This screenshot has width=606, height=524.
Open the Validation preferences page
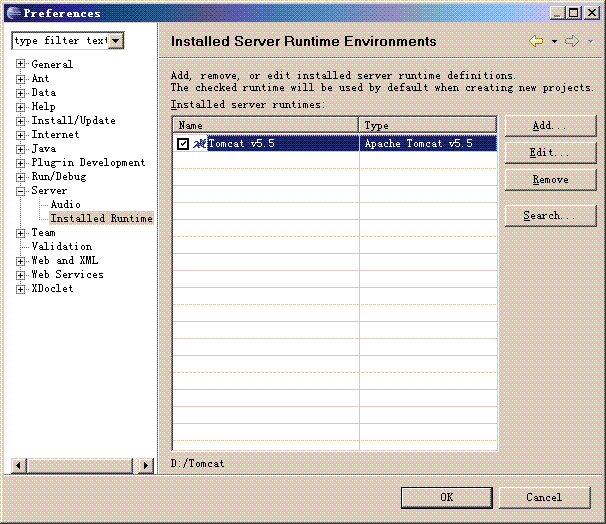click(x=62, y=247)
